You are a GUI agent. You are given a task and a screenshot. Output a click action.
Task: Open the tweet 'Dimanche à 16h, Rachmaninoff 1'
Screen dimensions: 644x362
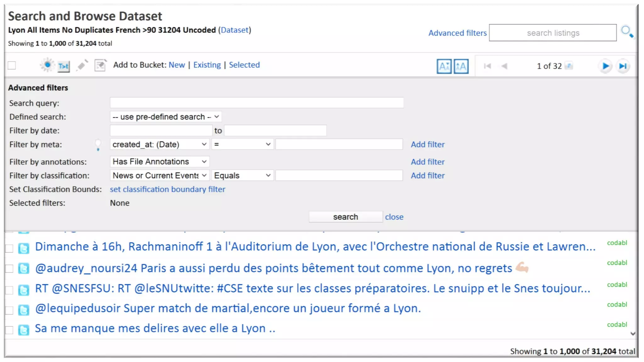(x=315, y=247)
